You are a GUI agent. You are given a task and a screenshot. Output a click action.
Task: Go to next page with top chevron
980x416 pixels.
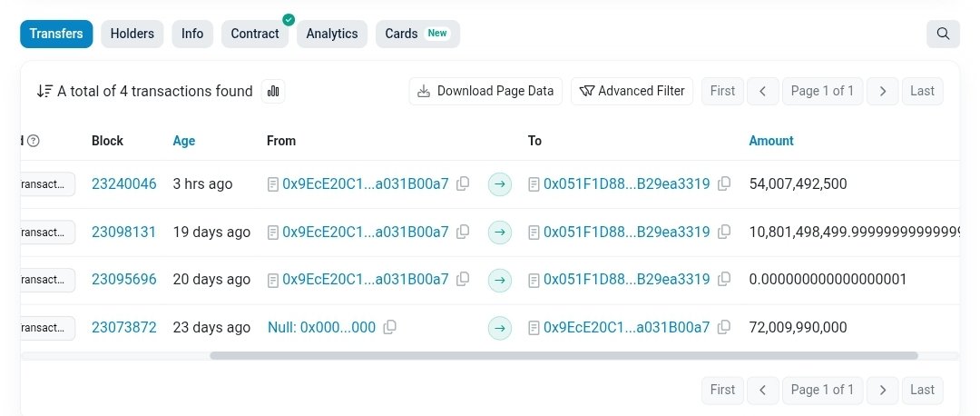tap(883, 92)
